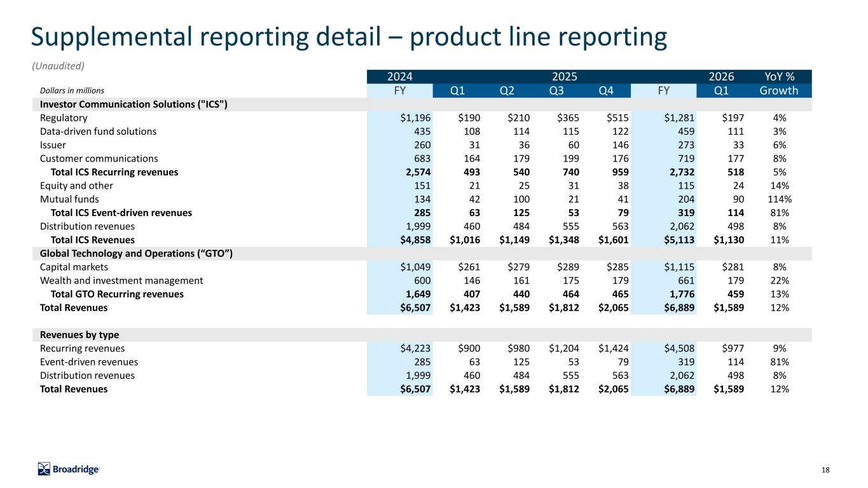Click the (Unaudited) subtitle text
The image size is (868, 488).
59,65
